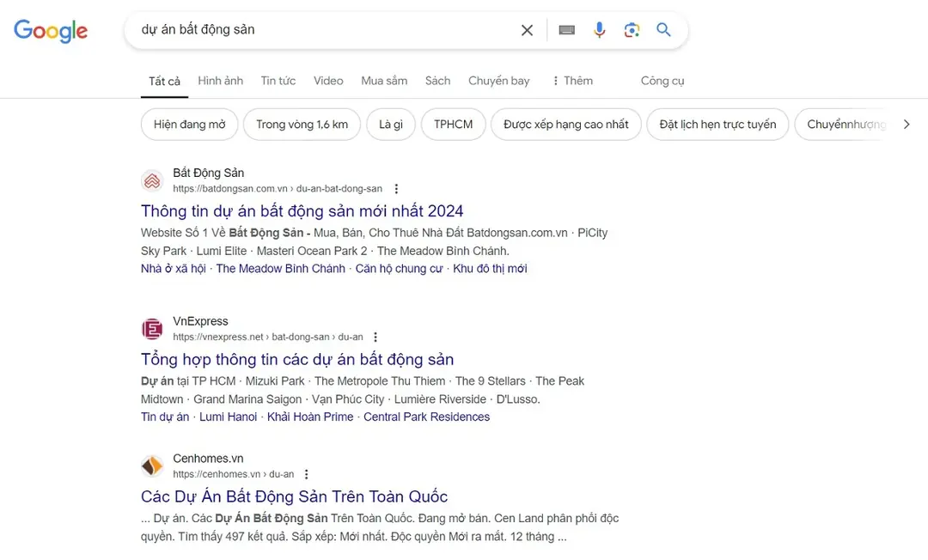Screen dimensions: 928x560
Task: Switch to the 'Tin tức' tab
Action: click(x=278, y=80)
